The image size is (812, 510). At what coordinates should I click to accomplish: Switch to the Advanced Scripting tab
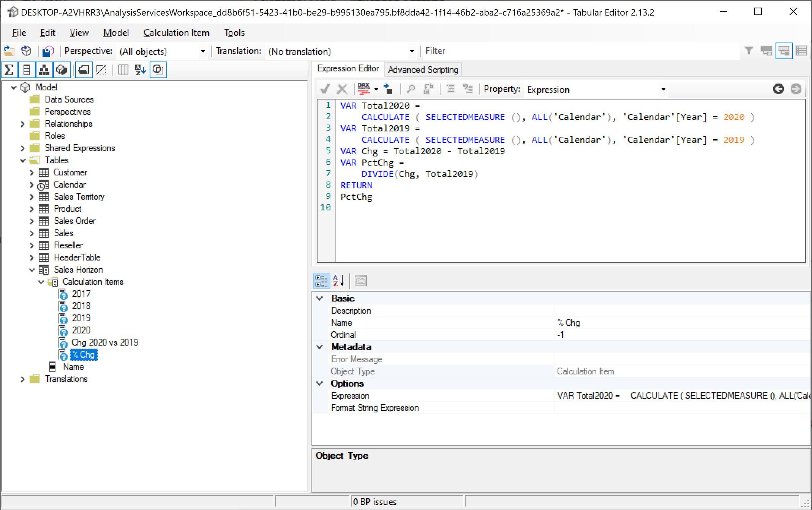coord(423,69)
